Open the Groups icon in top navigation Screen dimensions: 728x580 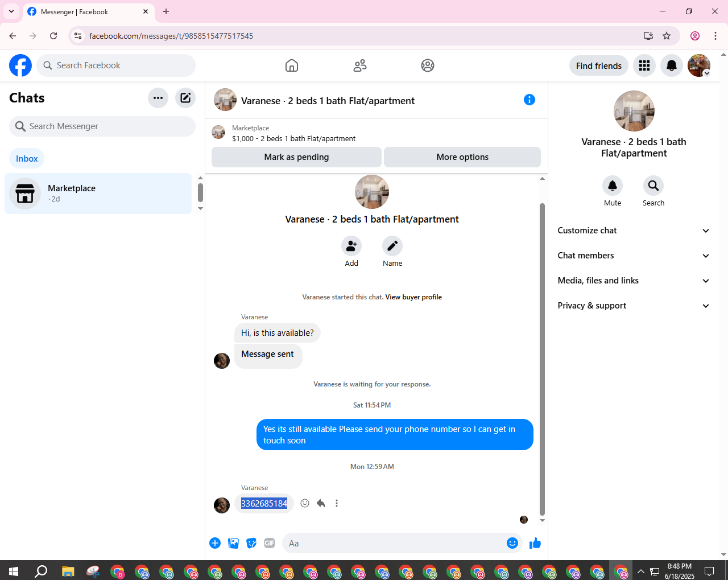[428, 65]
